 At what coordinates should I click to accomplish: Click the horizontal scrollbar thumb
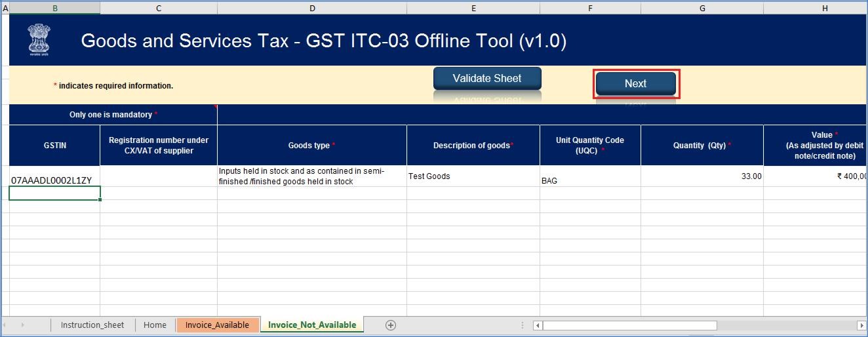[x=629, y=325]
